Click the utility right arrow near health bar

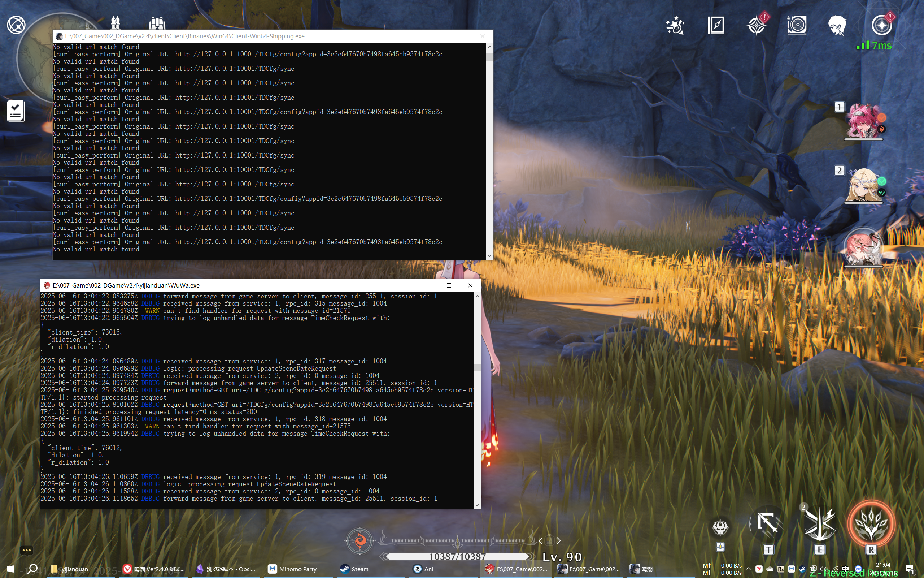coord(559,540)
